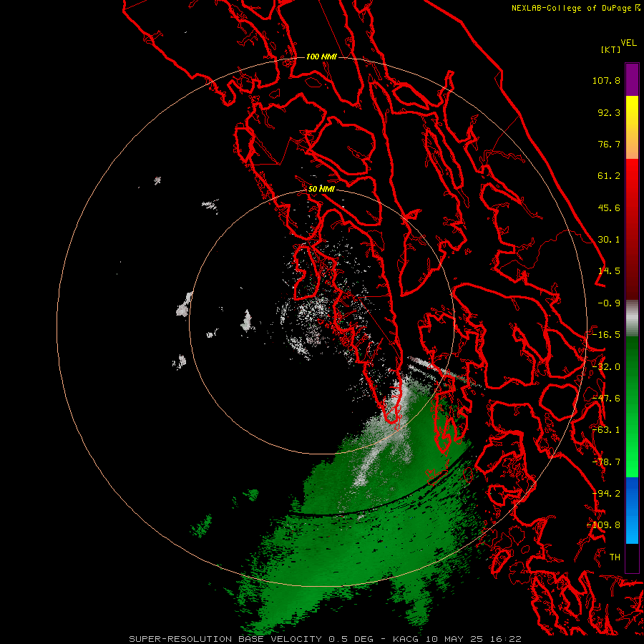The width and height of the screenshot is (644, 644).
Task: Select the -16.5 legend value
Action: pos(606,335)
